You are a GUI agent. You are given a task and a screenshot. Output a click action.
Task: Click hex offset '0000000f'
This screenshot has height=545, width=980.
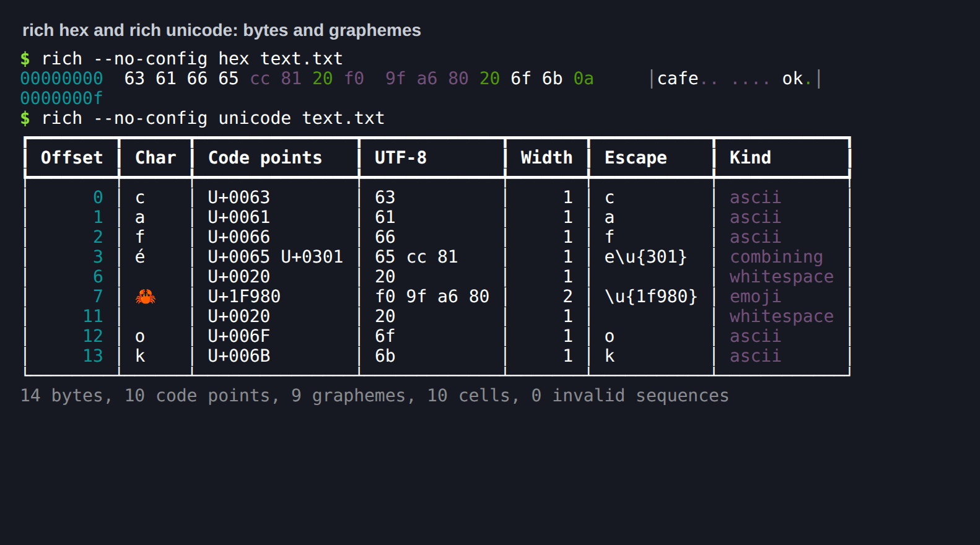click(x=61, y=98)
